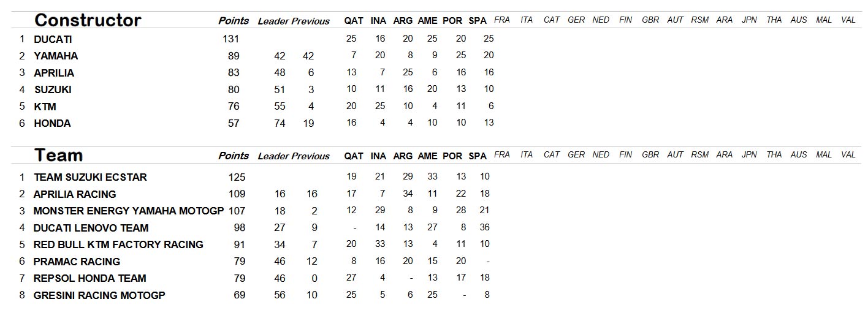Select the APRILIA RACING team
Screen dimensions: 868x310
[x=75, y=194]
